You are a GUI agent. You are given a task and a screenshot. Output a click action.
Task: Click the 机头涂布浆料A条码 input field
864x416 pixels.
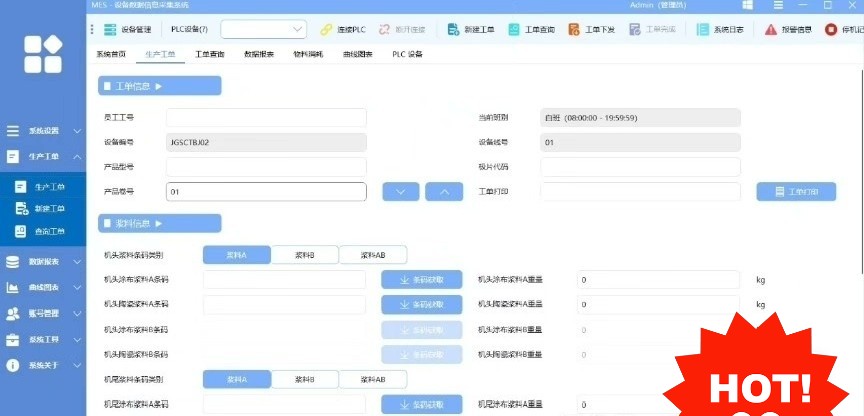pos(284,280)
